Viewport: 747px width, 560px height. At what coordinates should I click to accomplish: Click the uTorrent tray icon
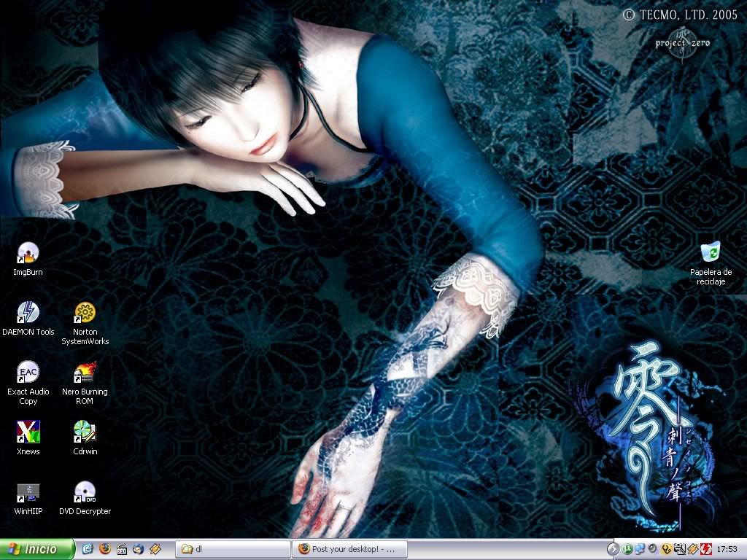point(627,549)
